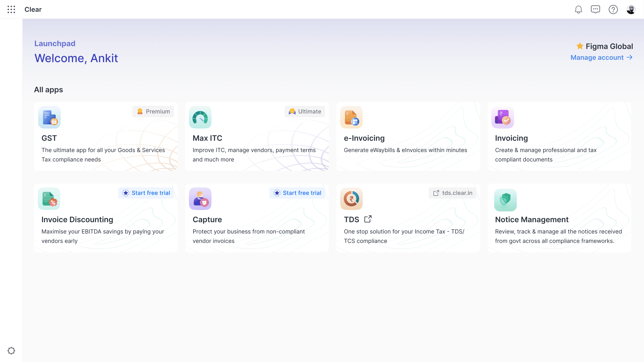Click the Notice Management shield icon
Screen dimensions: 644x362
(505, 200)
